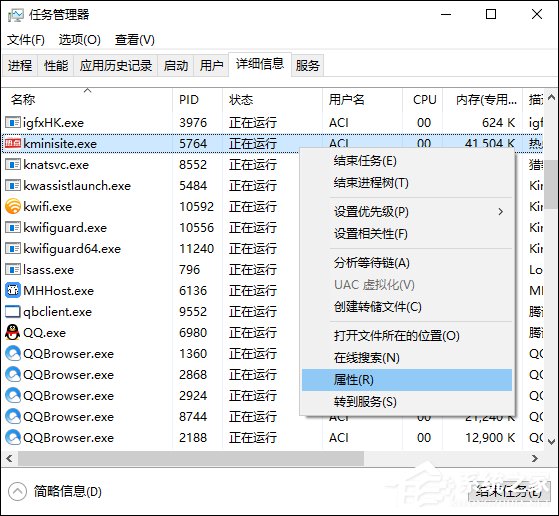Open the 文件(F) menu
The image size is (559, 516).
pos(26,40)
